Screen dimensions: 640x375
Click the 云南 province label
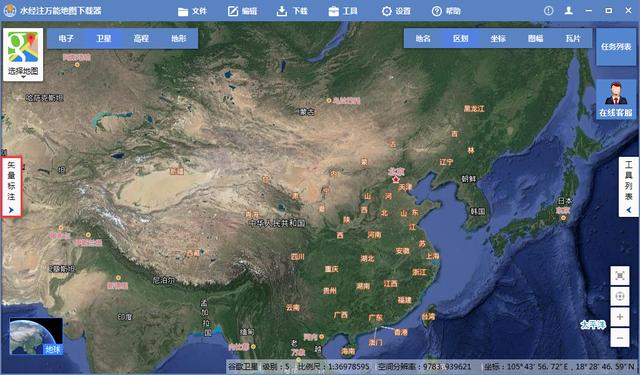pyautogui.click(x=293, y=308)
